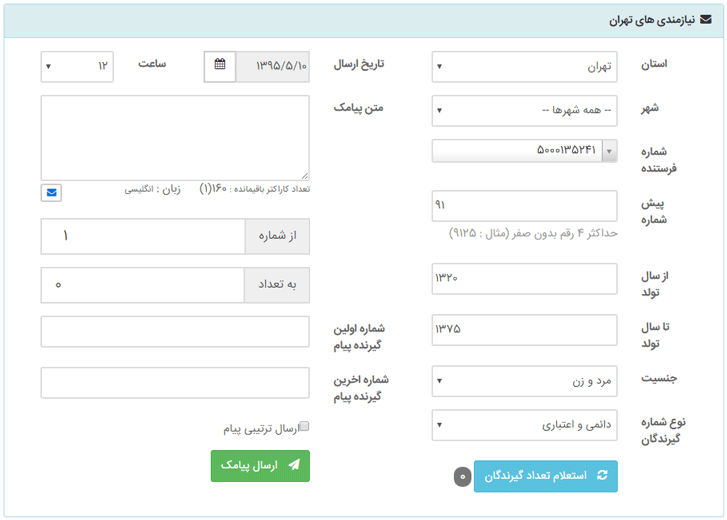Click the از شماره input field
This screenshot has width=727, height=520.
pos(143,236)
